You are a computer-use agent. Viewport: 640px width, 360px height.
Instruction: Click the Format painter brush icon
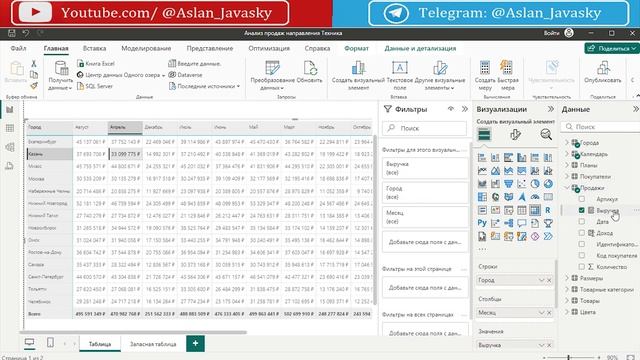[x=34, y=86]
